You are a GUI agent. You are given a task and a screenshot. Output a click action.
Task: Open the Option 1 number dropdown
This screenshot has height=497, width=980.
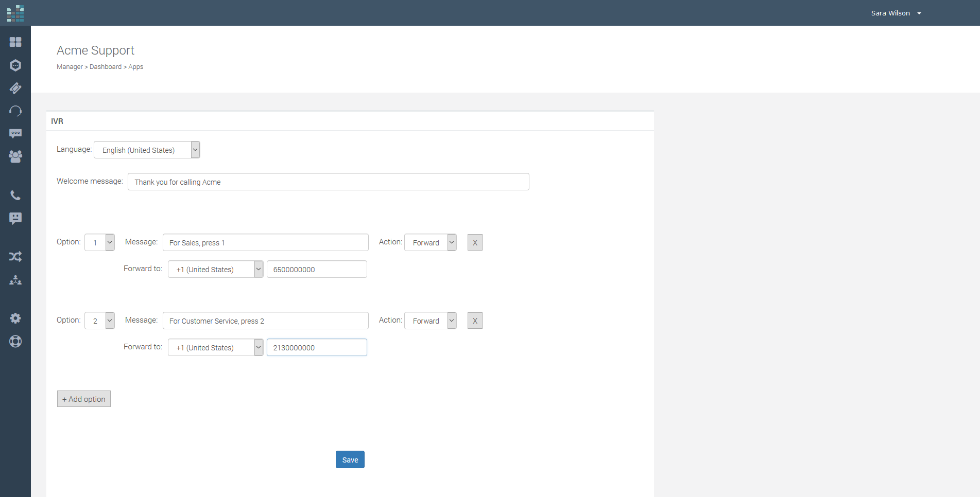[x=99, y=242]
